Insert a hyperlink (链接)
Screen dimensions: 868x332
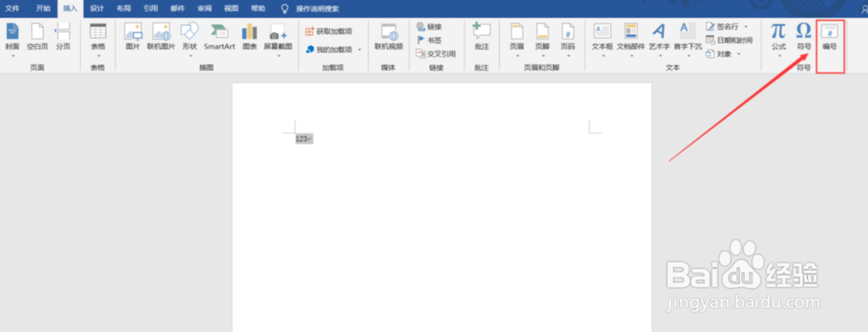(429, 27)
